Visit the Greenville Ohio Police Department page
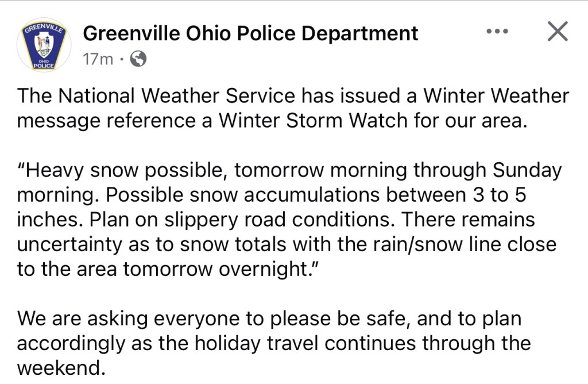Viewport: 588px width, 384px height. point(250,33)
